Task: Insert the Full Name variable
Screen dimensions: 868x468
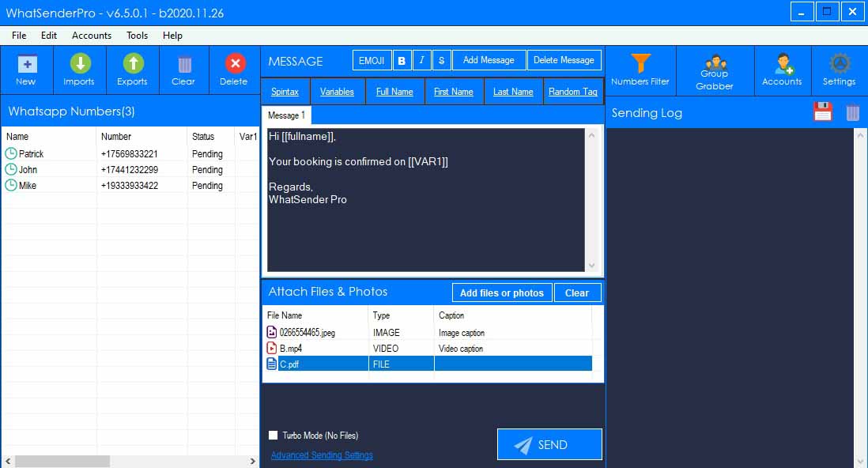Action: [394, 91]
